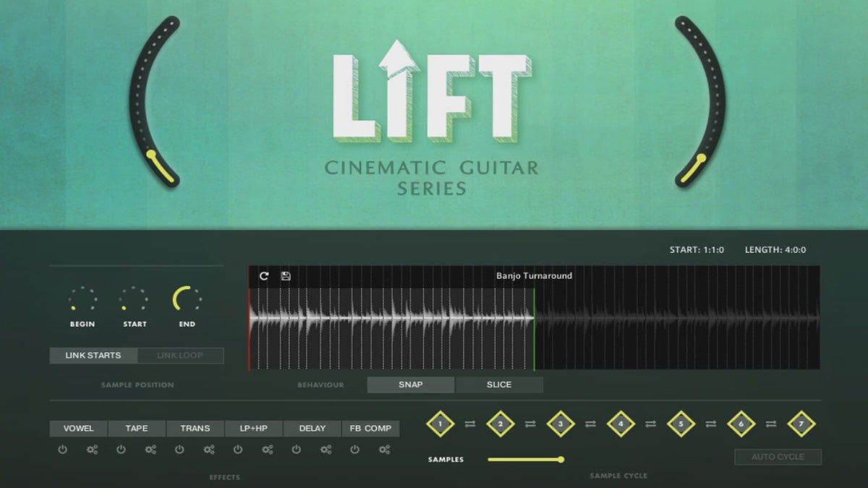Click the LP+HP effect button

pos(254,429)
